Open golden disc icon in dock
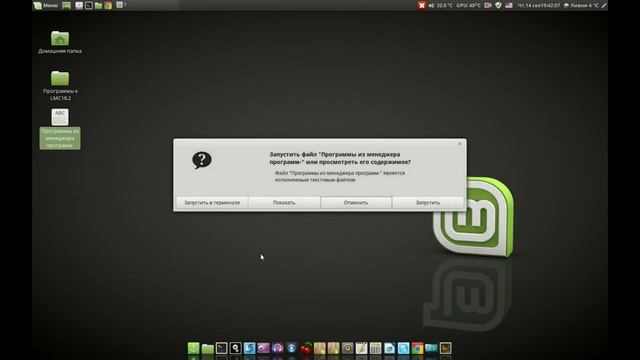640x360 pixels. pyautogui.click(x=347, y=348)
